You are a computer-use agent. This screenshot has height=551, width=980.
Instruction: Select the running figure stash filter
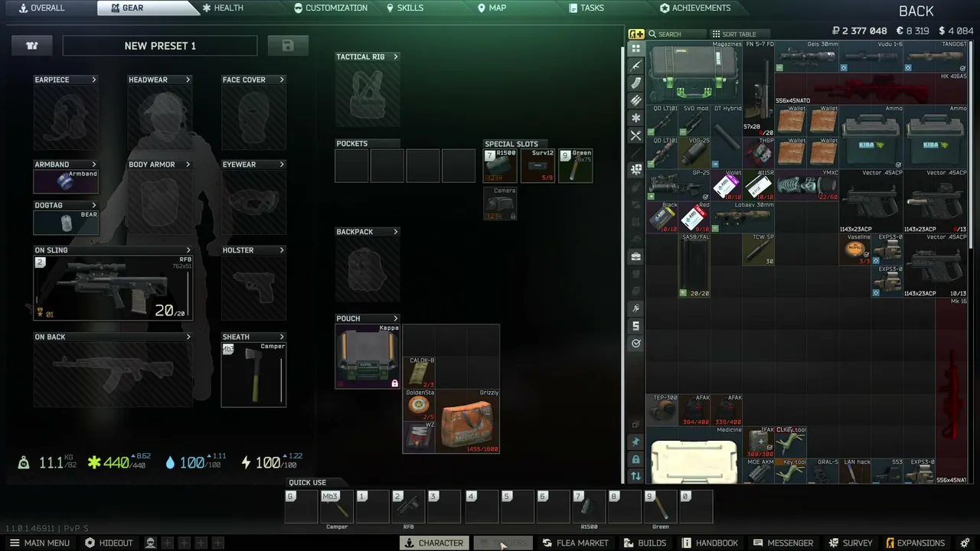tap(635, 308)
